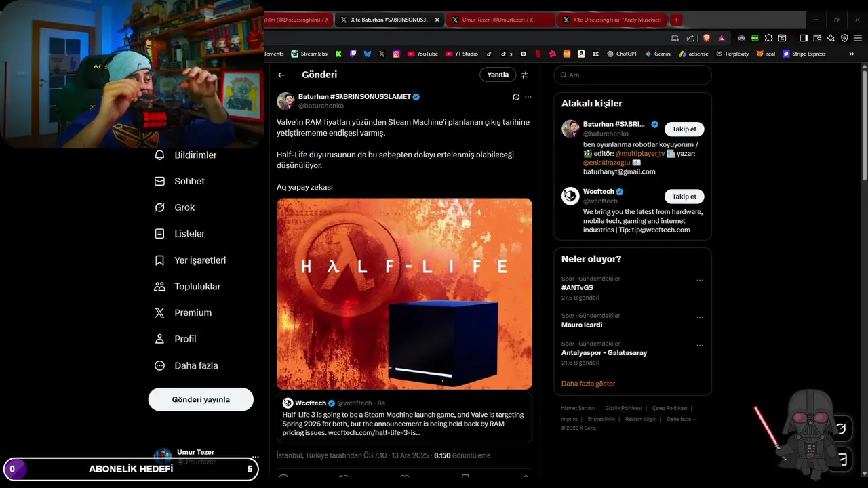The width and height of the screenshot is (868, 488).
Task: Toggle the Brave VPN icon
Action: tap(844, 38)
